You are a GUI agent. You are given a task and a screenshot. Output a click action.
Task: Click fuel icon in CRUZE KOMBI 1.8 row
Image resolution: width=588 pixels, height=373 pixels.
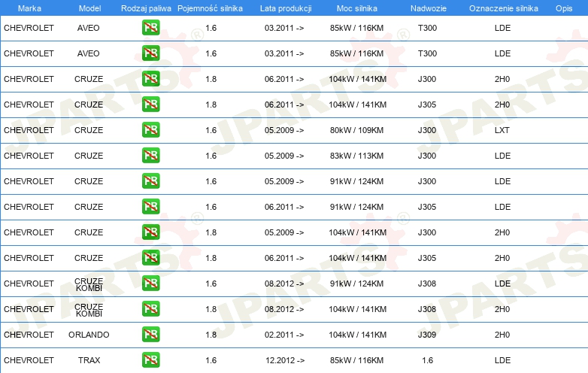pos(150,309)
